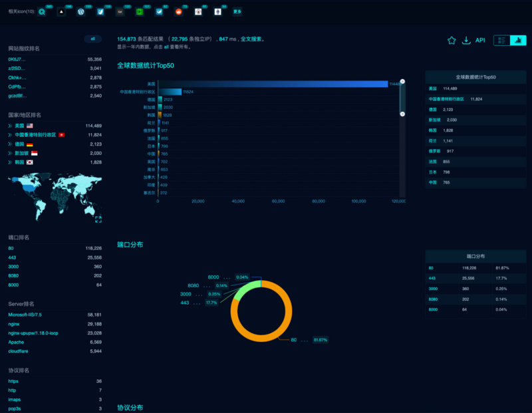Filter by port 443 in port ranking
The height and width of the screenshot is (413, 532).
click(12, 257)
